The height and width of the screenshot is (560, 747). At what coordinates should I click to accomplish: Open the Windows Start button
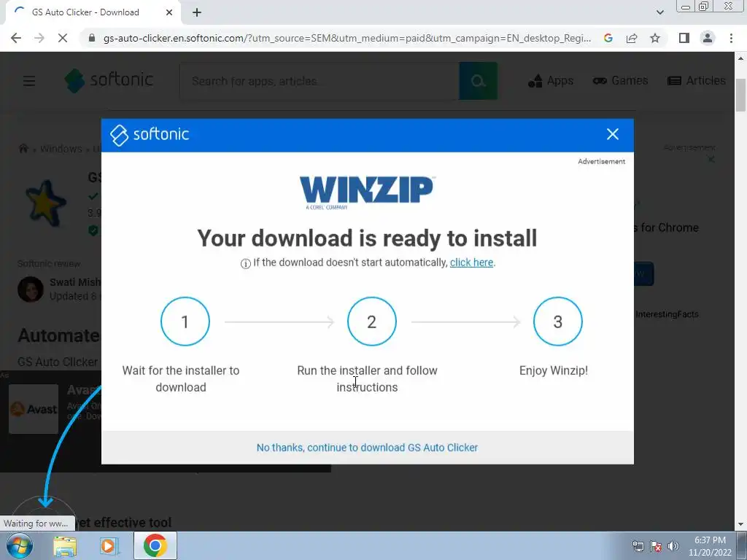(x=20, y=545)
